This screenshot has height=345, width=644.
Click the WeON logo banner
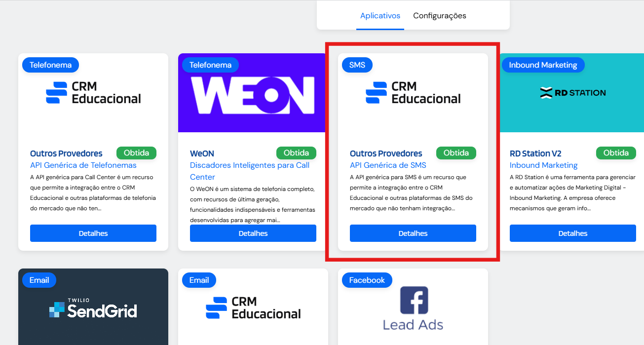253,93
